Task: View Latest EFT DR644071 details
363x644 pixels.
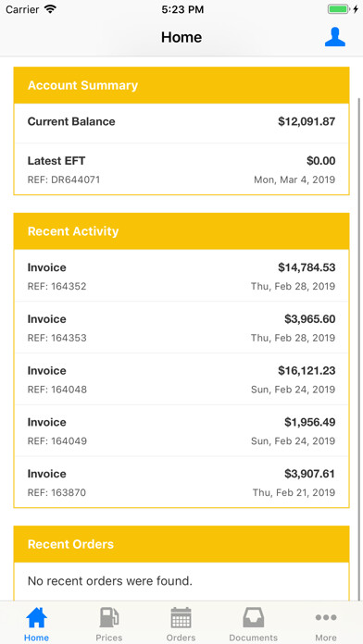Action: pos(181,168)
